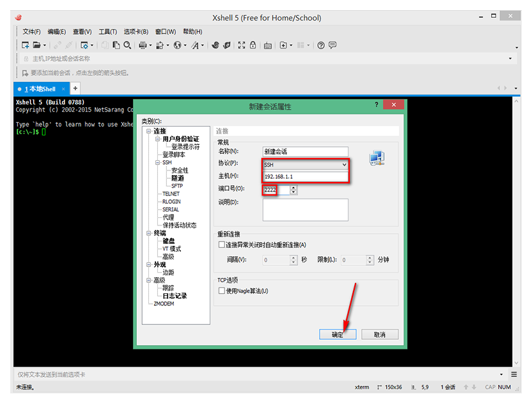The width and height of the screenshot is (532, 403).
Task: Click the Open folder toolbar icon
Action: 37,45
